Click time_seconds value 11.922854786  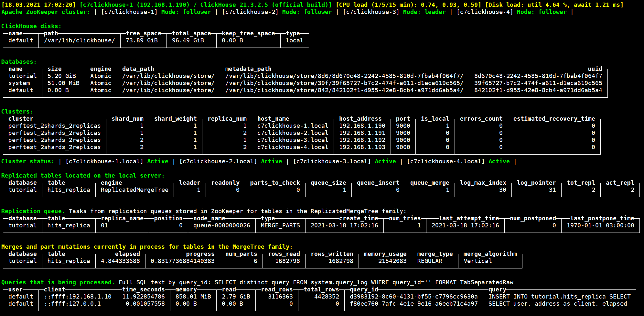coord(144,297)
